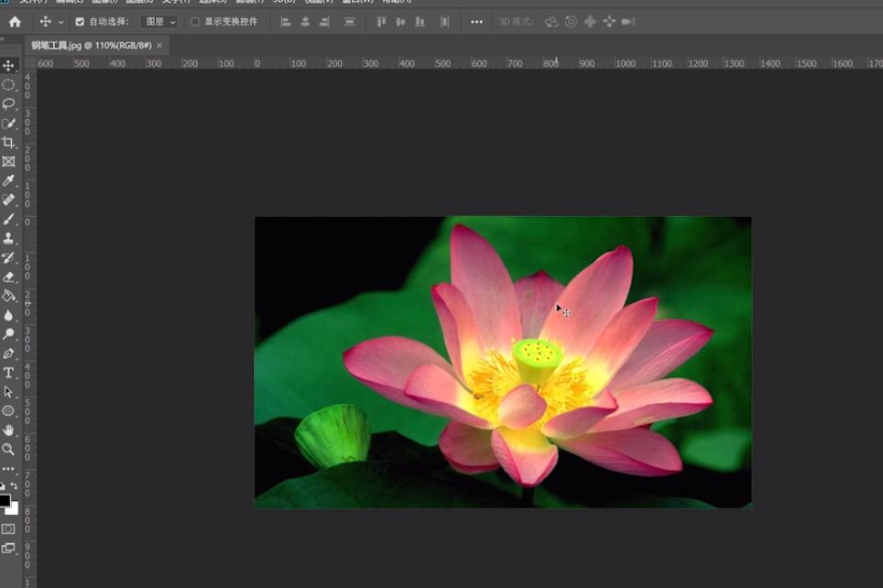Image resolution: width=883 pixels, height=588 pixels.
Task: Select the Eraser tool
Action: point(8,278)
